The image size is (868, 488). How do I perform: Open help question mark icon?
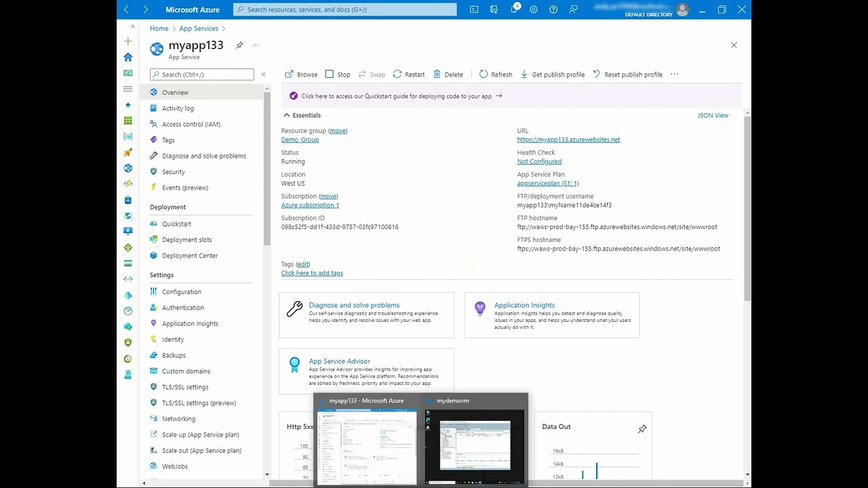pyautogui.click(x=553, y=9)
